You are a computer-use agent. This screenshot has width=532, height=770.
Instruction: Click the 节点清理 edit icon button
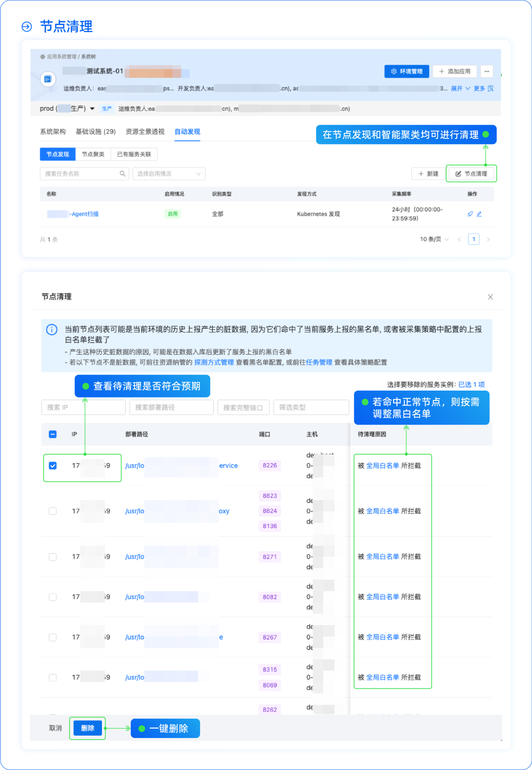[x=471, y=173]
